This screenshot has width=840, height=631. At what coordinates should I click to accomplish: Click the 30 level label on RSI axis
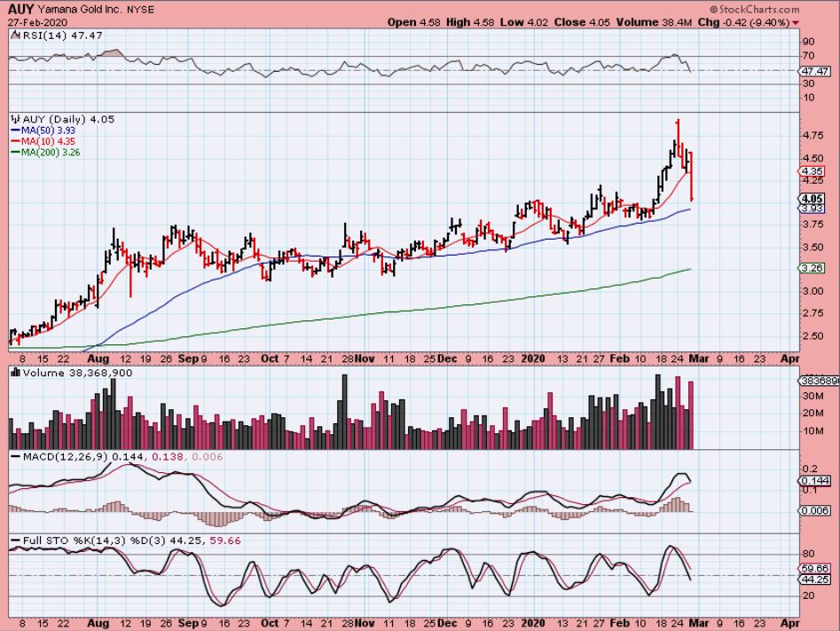[x=808, y=83]
